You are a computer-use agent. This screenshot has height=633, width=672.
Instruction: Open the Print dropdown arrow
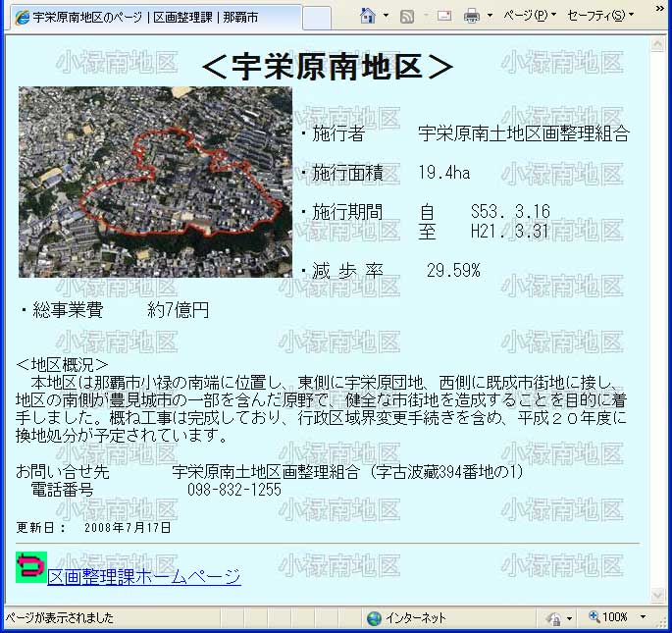pos(490,17)
